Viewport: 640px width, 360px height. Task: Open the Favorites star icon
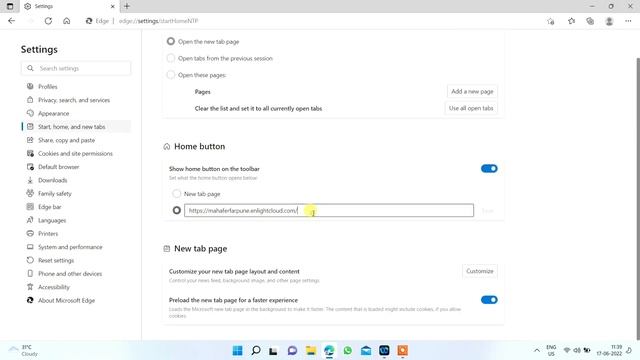click(x=571, y=21)
